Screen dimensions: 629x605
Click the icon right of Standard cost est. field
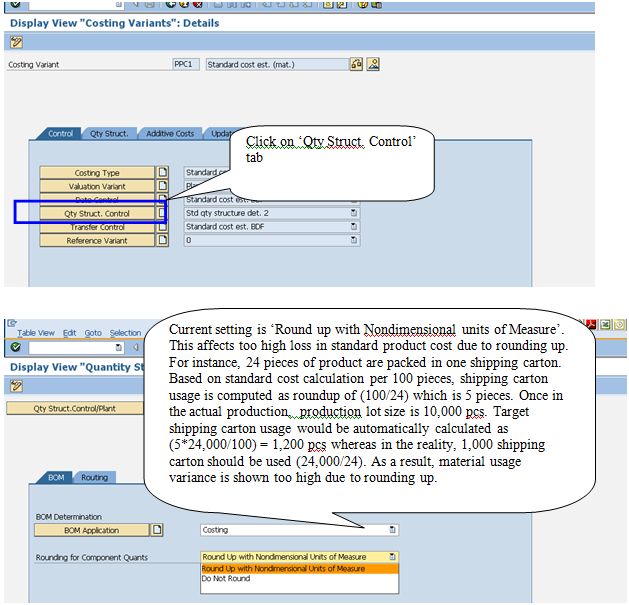[355, 64]
